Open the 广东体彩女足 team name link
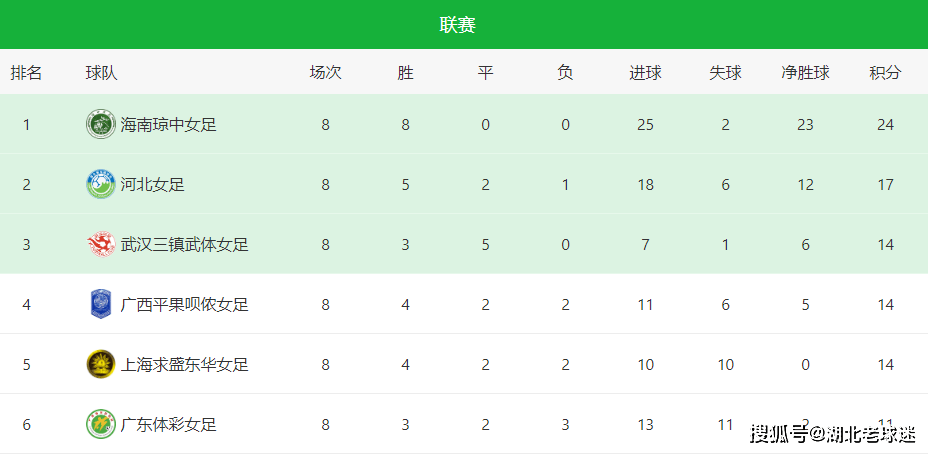The width and height of the screenshot is (936, 454). click(x=168, y=424)
